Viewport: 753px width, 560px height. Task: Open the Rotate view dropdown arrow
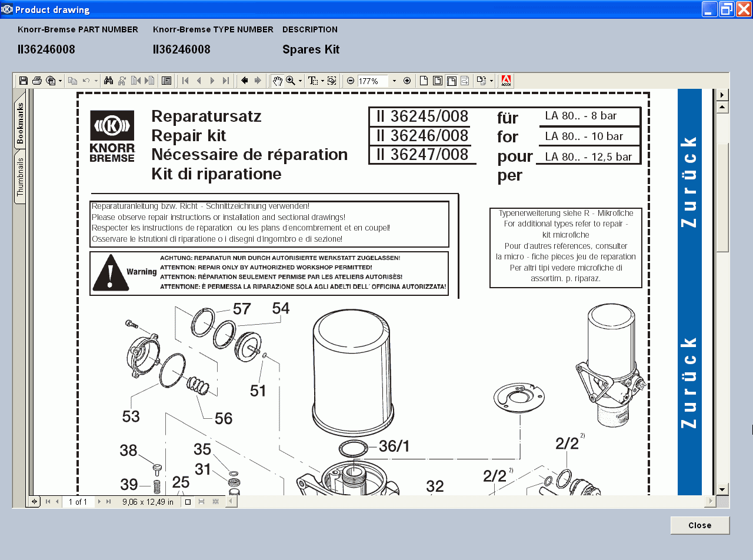pyautogui.click(x=491, y=81)
